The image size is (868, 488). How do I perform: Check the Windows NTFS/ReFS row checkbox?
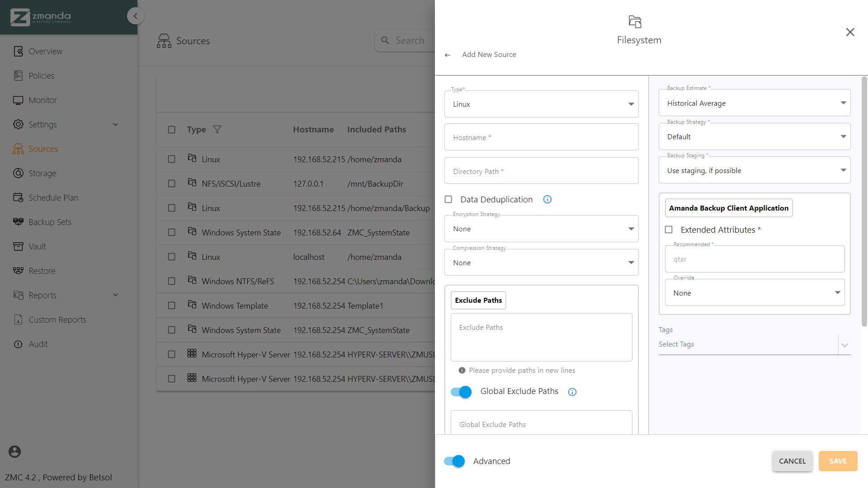point(172,281)
